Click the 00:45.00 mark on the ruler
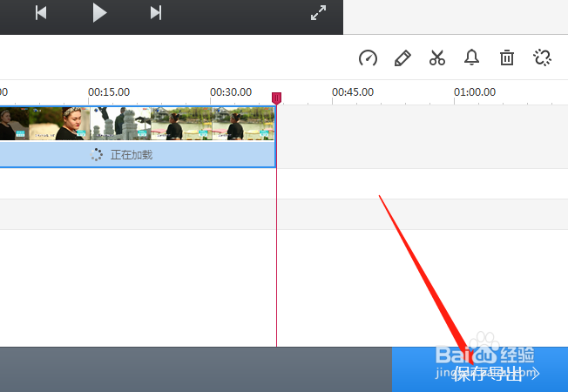This screenshot has width=568, height=392. coord(353,92)
